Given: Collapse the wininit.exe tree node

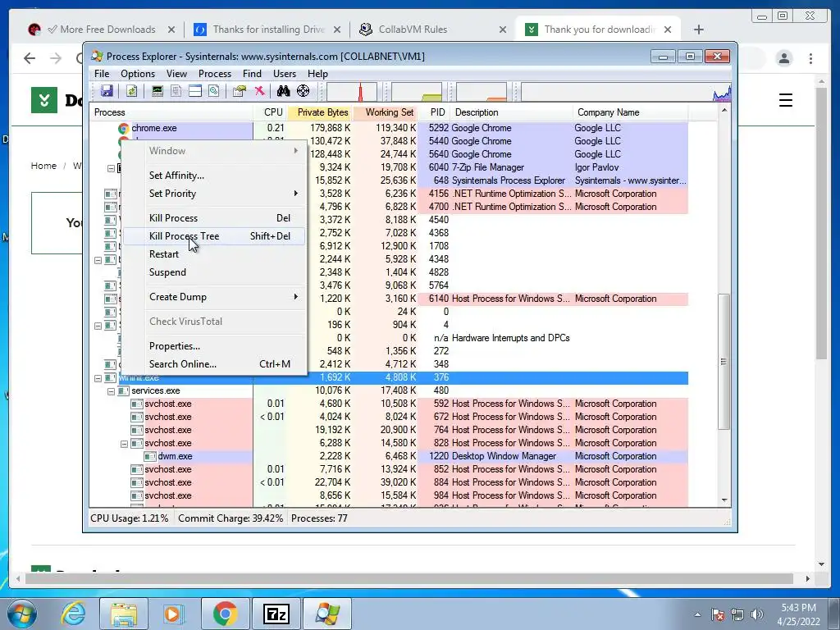Looking at the screenshot, I should click(x=98, y=378).
